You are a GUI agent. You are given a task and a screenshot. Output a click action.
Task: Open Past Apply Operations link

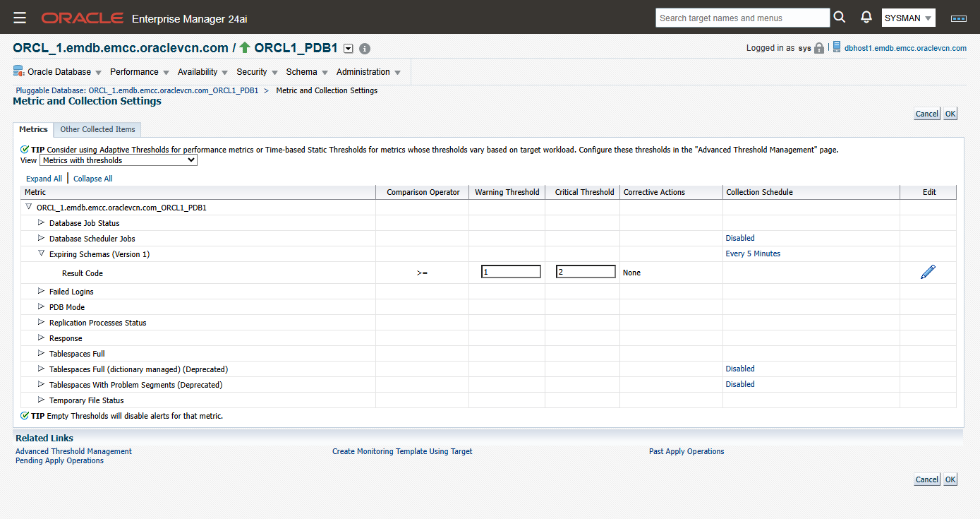click(686, 451)
